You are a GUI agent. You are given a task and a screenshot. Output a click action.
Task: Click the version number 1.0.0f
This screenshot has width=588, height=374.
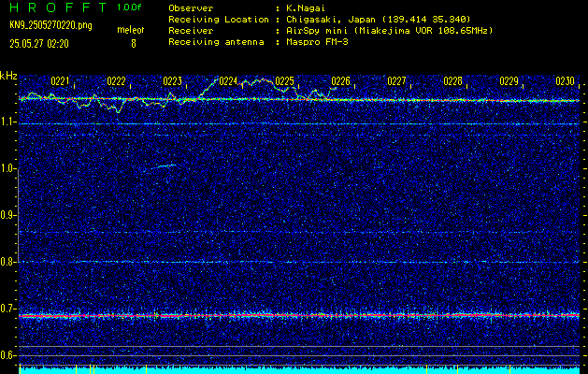point(129,7)
